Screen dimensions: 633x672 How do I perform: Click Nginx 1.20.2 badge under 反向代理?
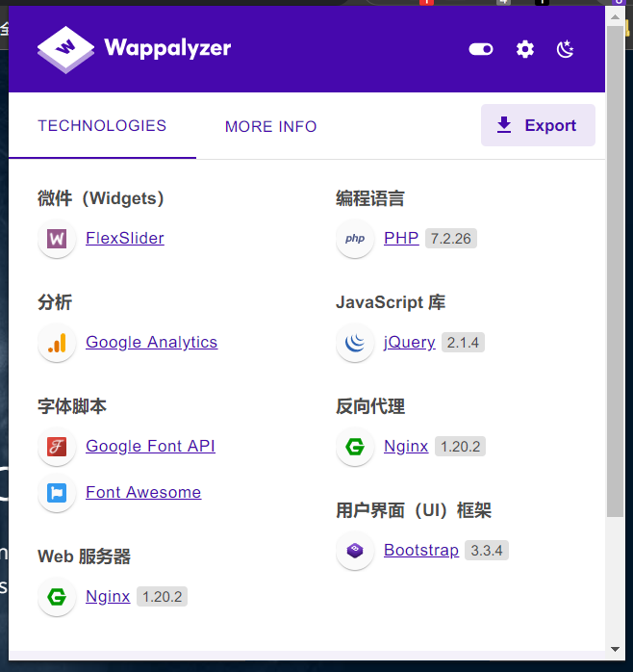point(460,447)
